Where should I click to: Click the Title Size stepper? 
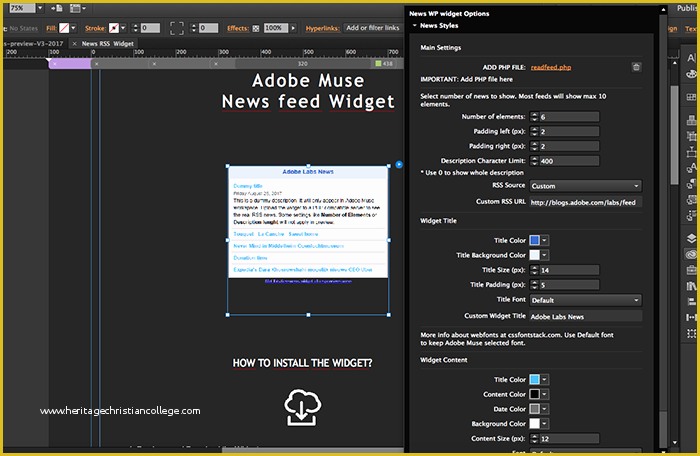pos(534,270)
